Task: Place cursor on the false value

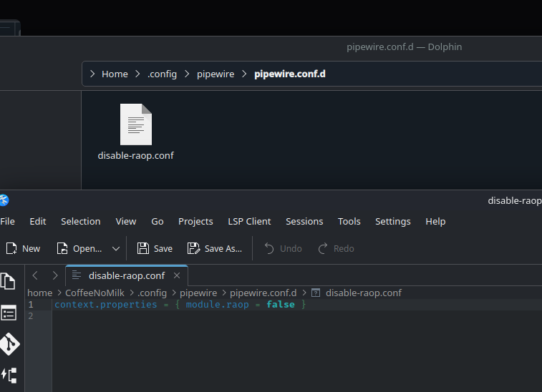Action: point(281,305)
